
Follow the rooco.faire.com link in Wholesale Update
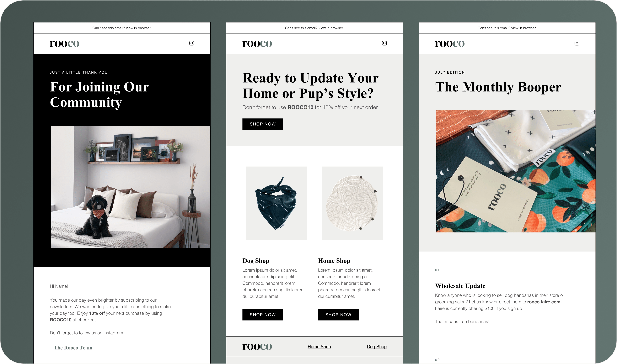[544, 302]
